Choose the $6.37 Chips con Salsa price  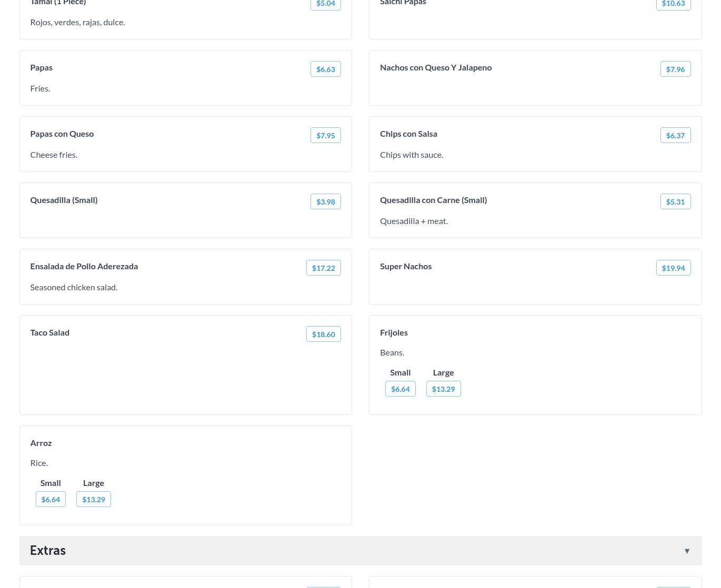click(x=675, y=135)
